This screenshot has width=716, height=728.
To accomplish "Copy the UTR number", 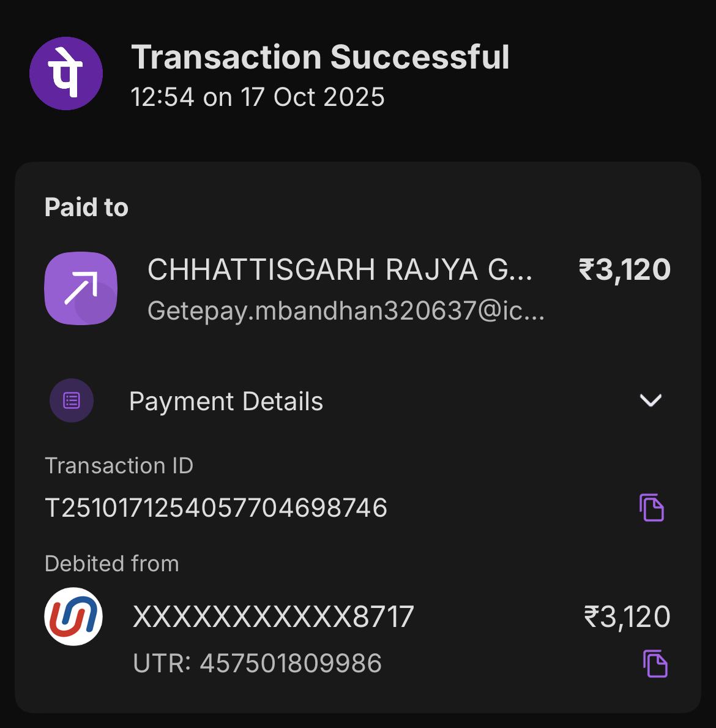I will pyautogui.click(x=655, y=664).
